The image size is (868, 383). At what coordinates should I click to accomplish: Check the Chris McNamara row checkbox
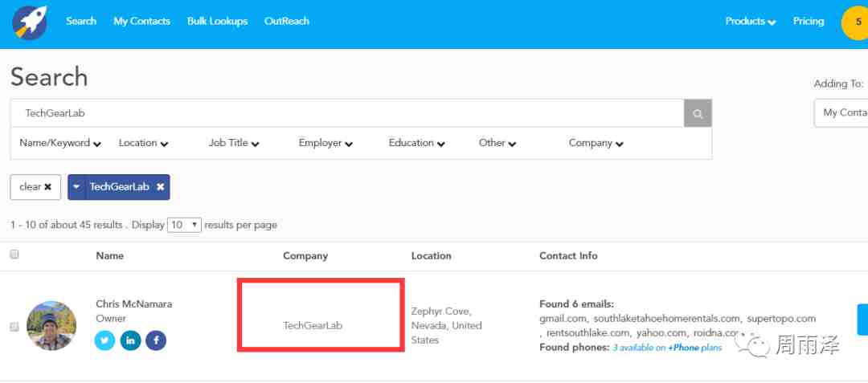(x=14, y=327)
